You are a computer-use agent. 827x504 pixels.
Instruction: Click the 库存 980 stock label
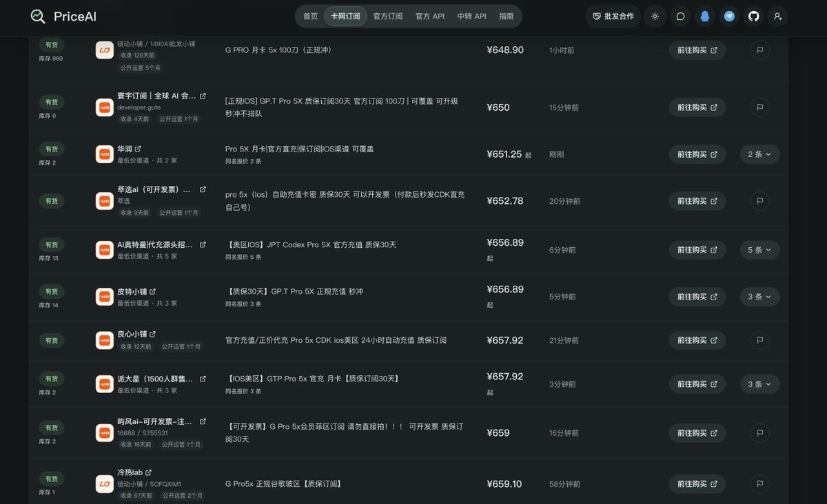pos(51,59)
